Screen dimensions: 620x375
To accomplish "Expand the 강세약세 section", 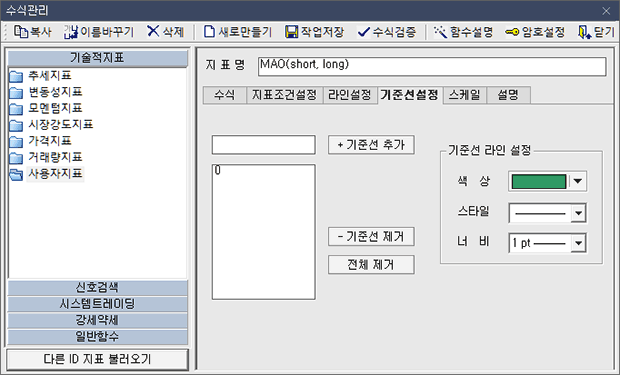I will (x=97, y=320).
